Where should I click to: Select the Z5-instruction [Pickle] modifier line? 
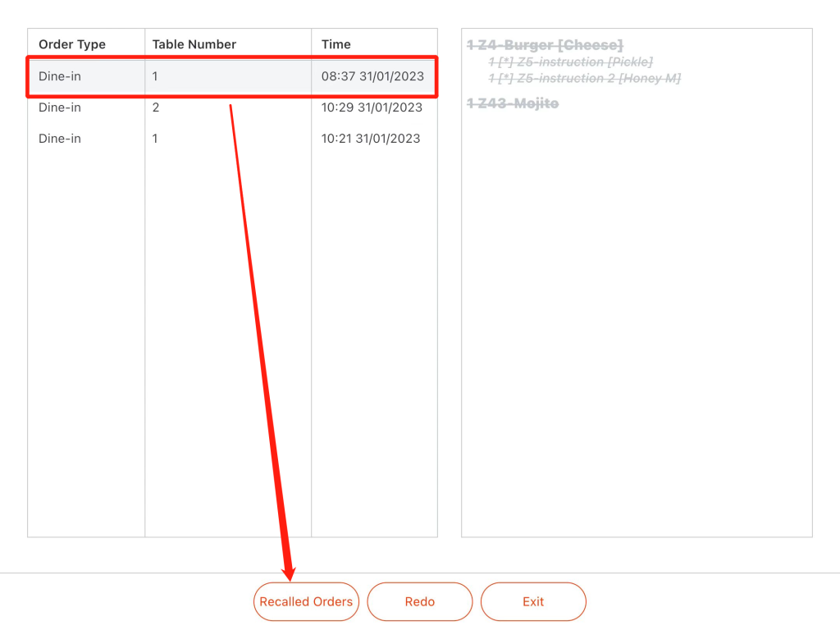tap(571, 62)
